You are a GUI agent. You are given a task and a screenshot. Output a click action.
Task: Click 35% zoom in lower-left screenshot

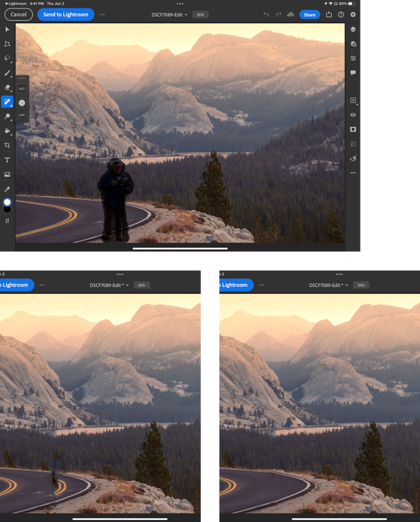point(141,285)
